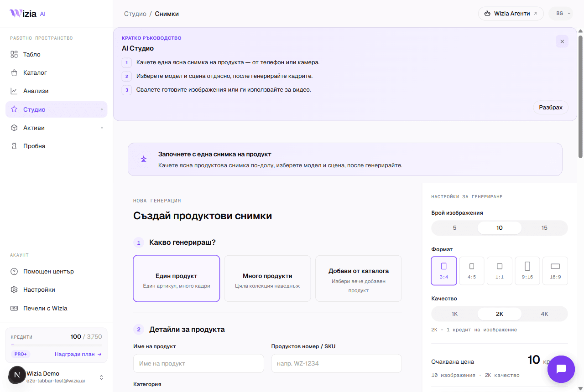Screen dimensions: 584x392
Task: Select the Един продукт card
Action: 177,279
